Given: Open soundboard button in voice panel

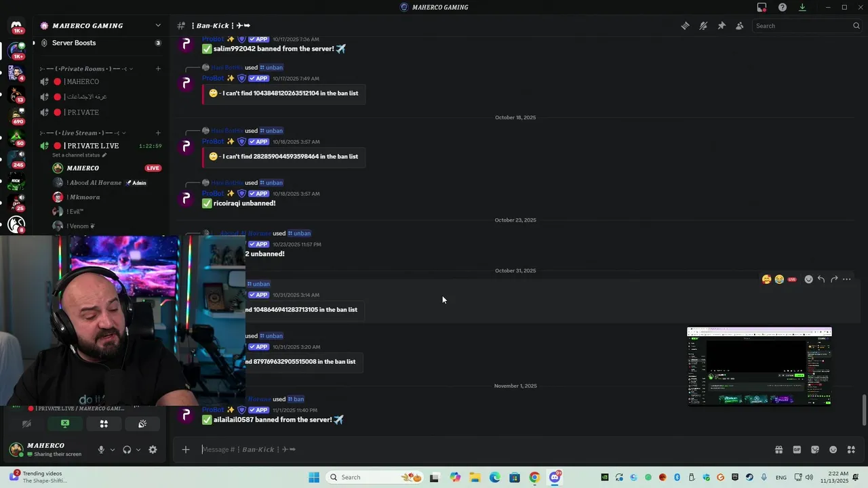Looking at the screenshot, I should coord(142,424).
